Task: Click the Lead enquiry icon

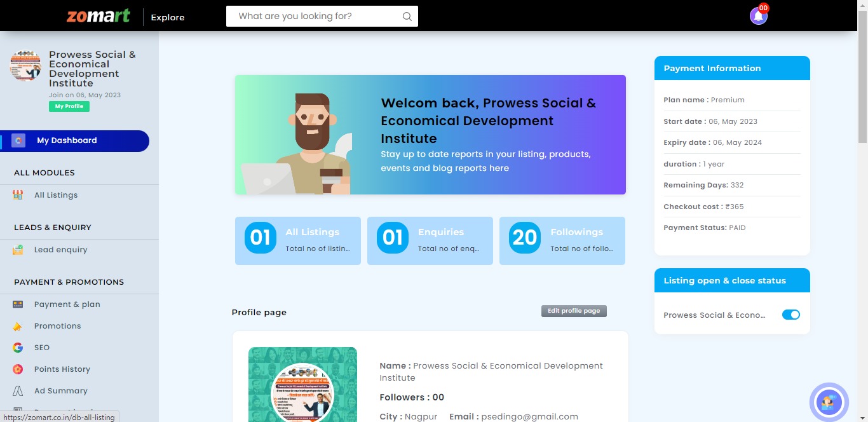Action: (18, 250)
